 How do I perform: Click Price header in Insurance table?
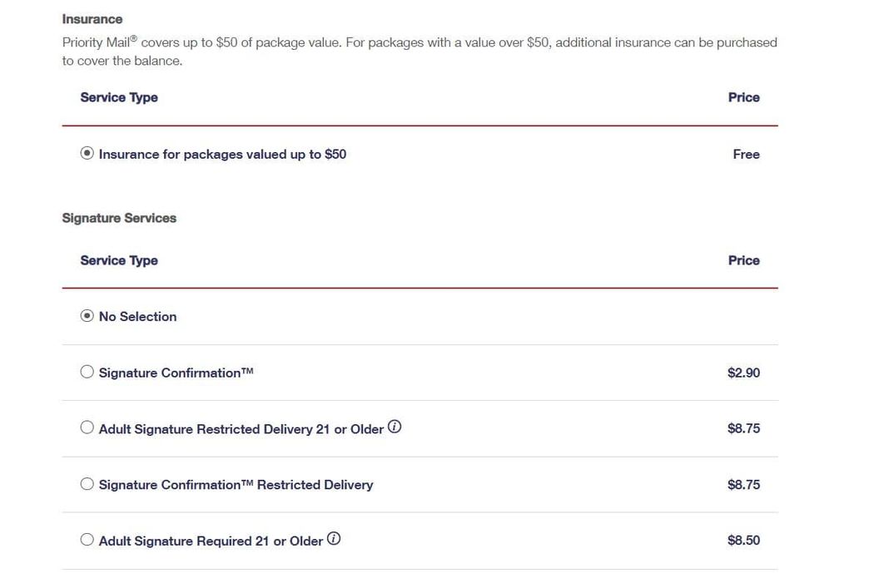[x=743, y=97]
